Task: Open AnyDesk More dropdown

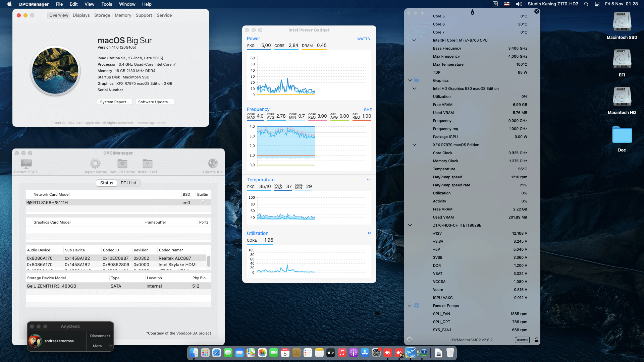Action: [x=100, y=346]
